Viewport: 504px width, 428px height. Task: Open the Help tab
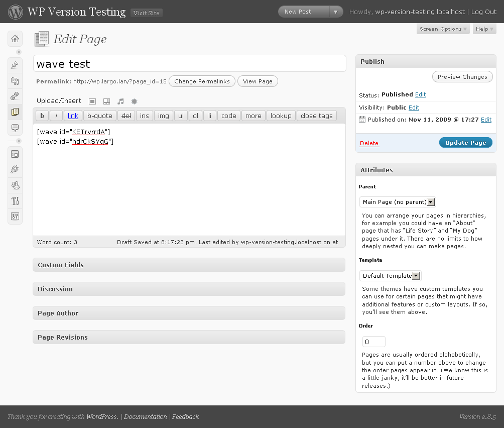coord(484,29)
